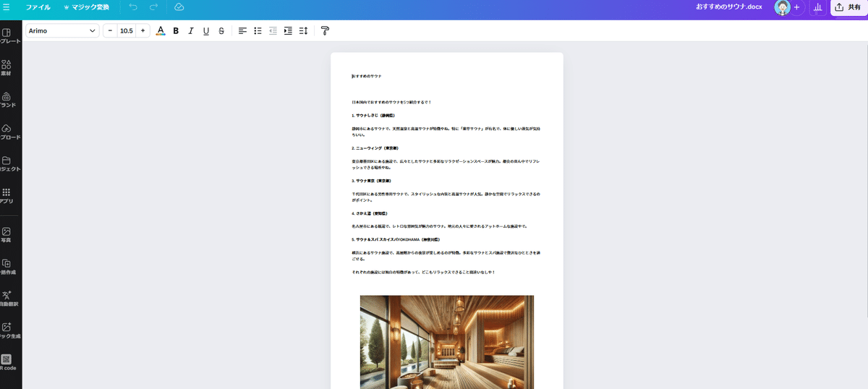Increase font size with plus button
The image size is (868, 389).
click(143, 30)
